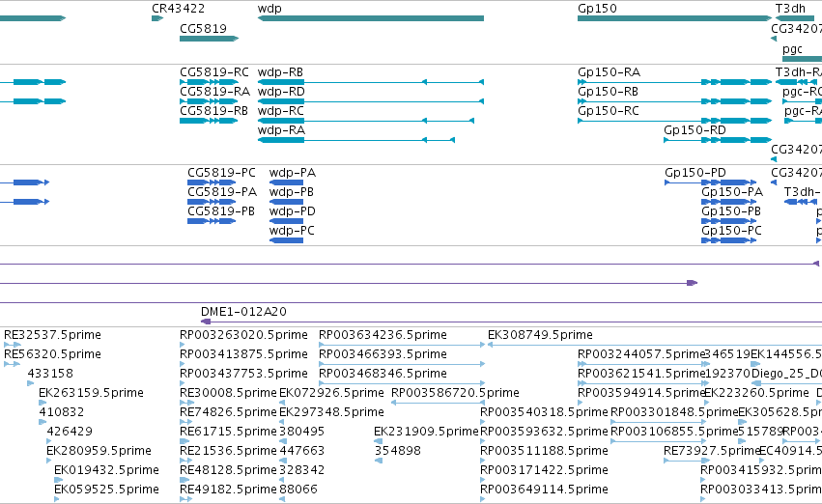Click the wdp-RB transcript label
The width and height of the screenshot is (822, 504).
(280, 72)
